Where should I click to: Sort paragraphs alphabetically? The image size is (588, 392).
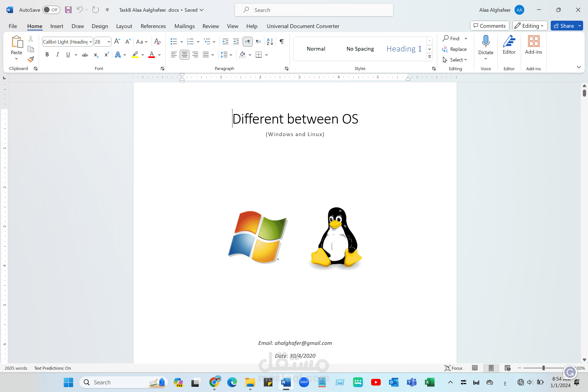pos(270,41)
